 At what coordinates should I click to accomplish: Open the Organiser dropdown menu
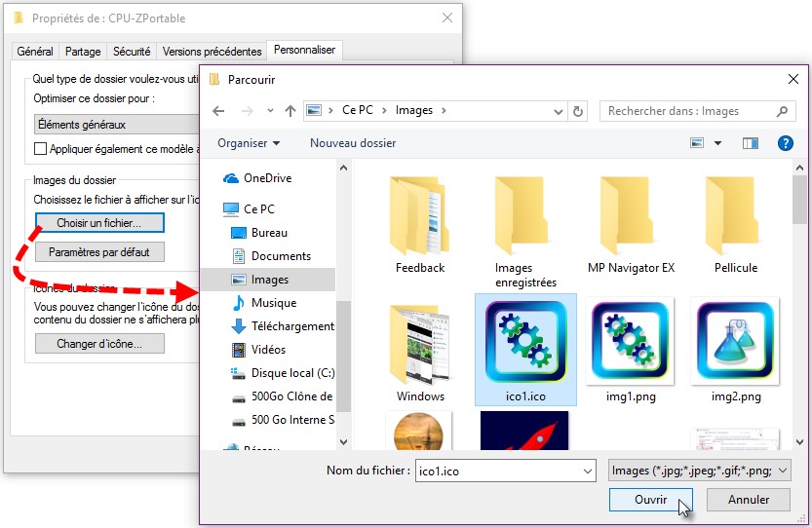[x=249, y=143]
